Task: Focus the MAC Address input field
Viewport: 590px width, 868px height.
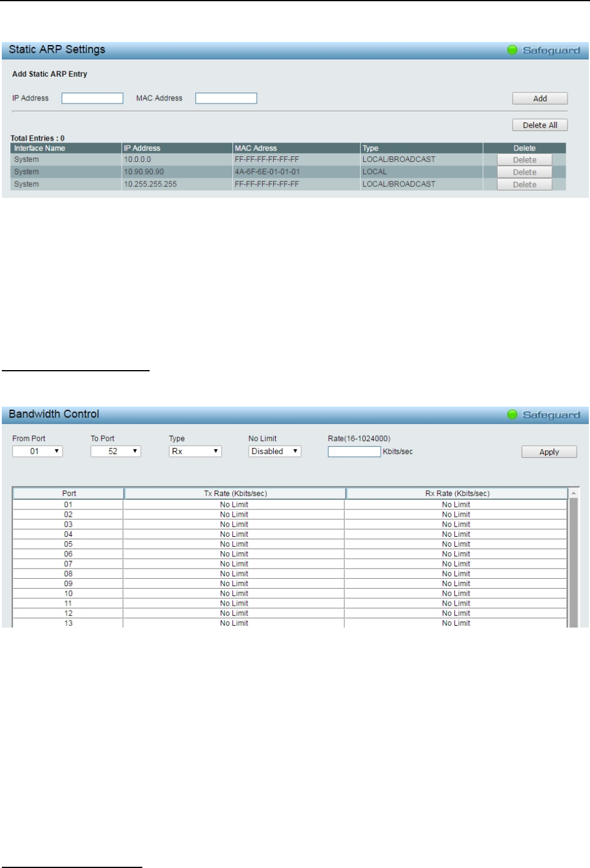Action: point(226,98)
